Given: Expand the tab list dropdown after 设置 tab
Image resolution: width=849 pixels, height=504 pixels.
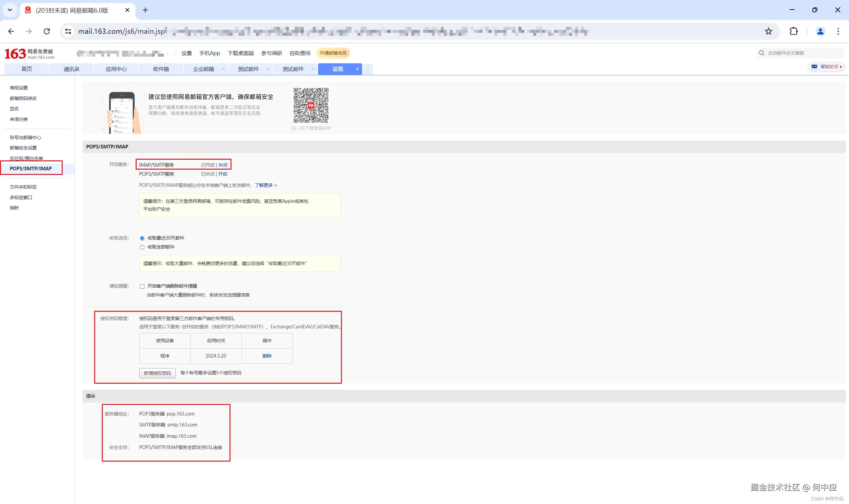Looking at the screenshot, I should [x=367, y=69].
